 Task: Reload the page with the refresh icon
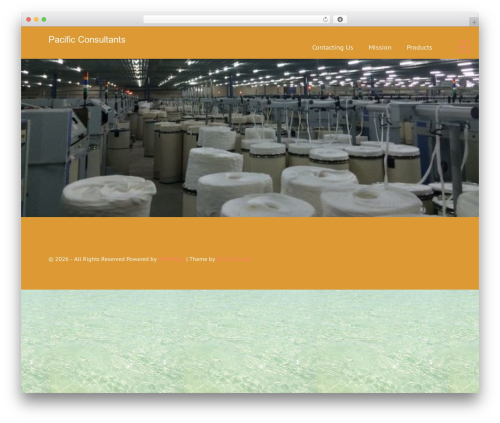[325, 20]
